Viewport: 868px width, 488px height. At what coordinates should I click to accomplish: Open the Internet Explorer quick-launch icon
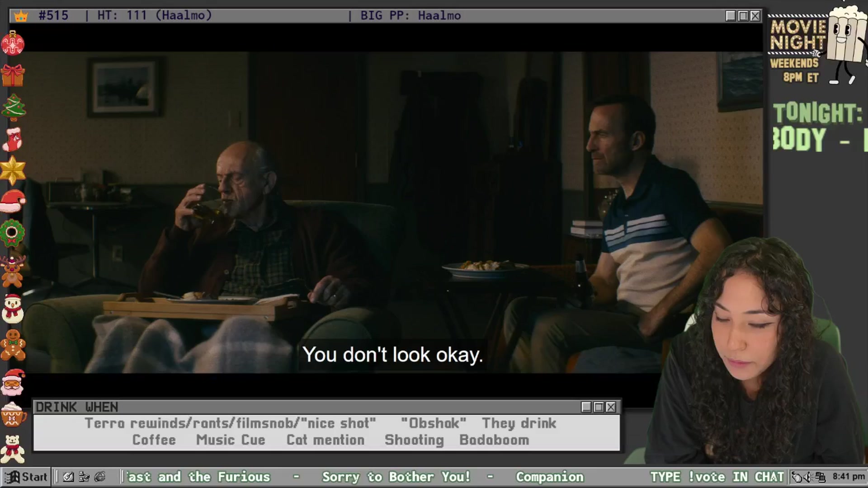100,477
